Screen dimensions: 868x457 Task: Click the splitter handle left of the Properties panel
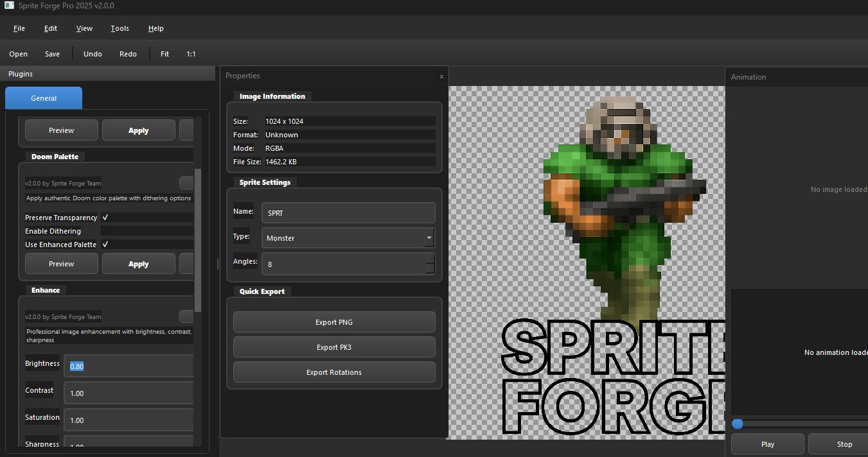(x=217, y=264)
